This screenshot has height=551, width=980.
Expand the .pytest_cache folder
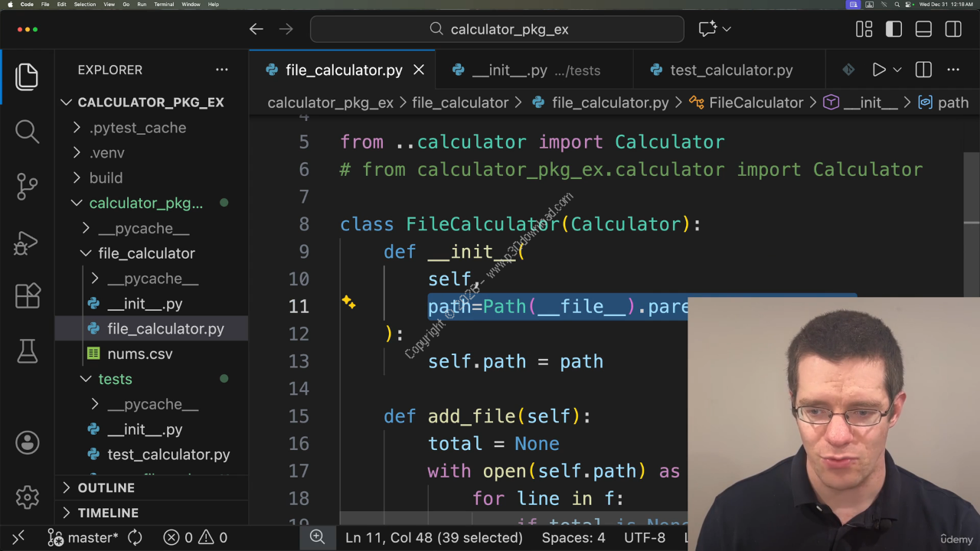pos(137,128)
